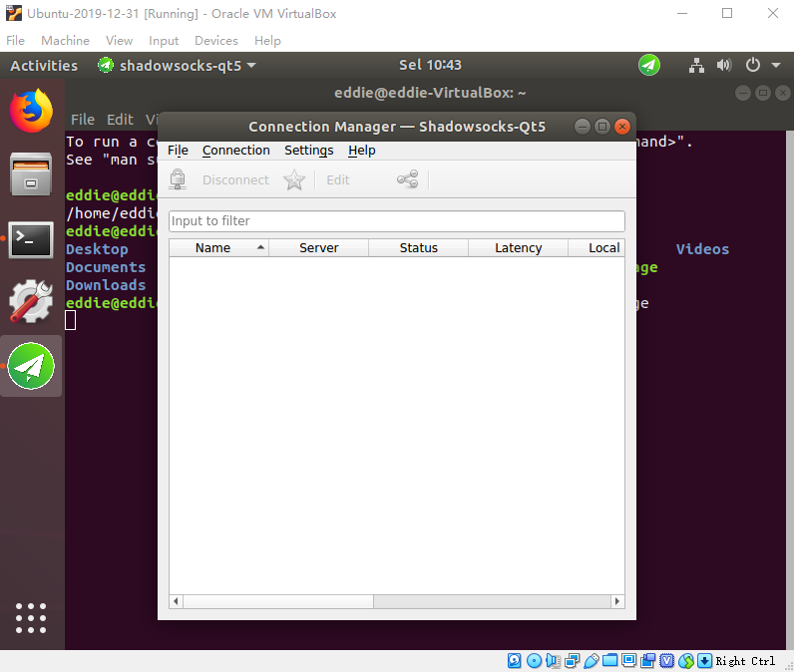Open the Files manager from the dock

31,174
